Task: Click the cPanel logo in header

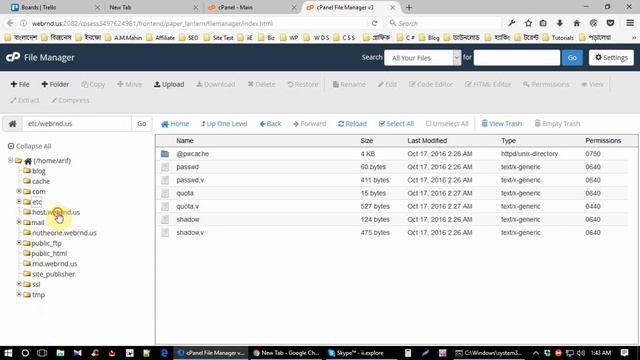Action: click(x=13, y=57)
